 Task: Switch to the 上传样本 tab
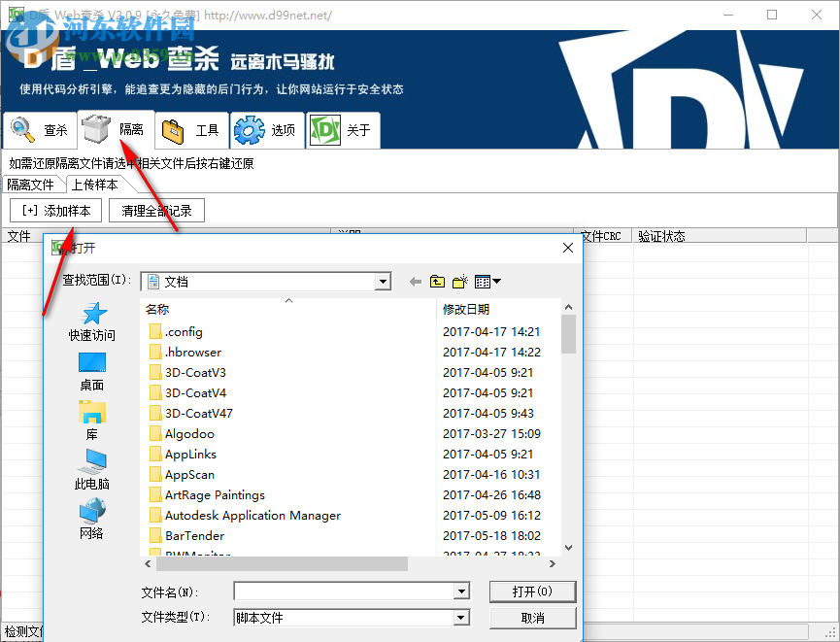96,184
